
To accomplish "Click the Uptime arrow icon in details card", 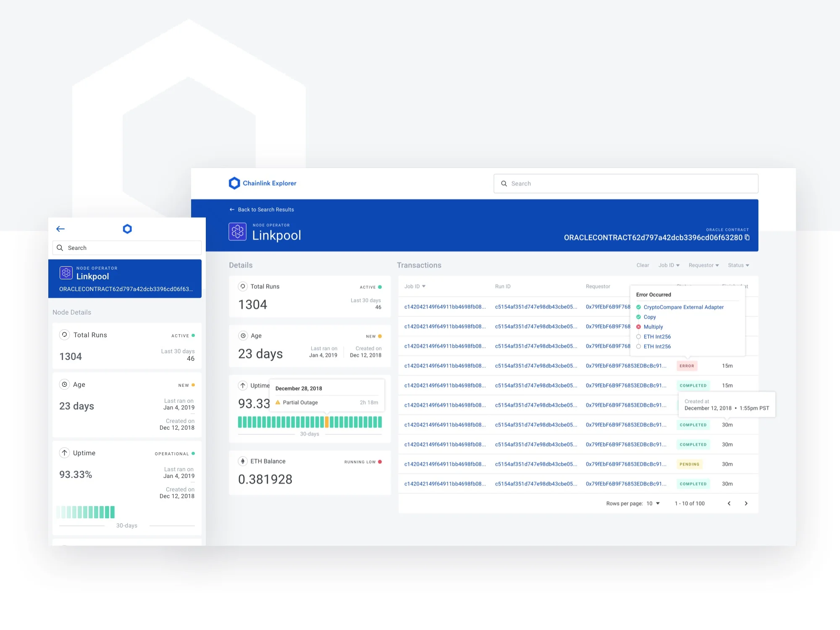I will coord(243,386).
